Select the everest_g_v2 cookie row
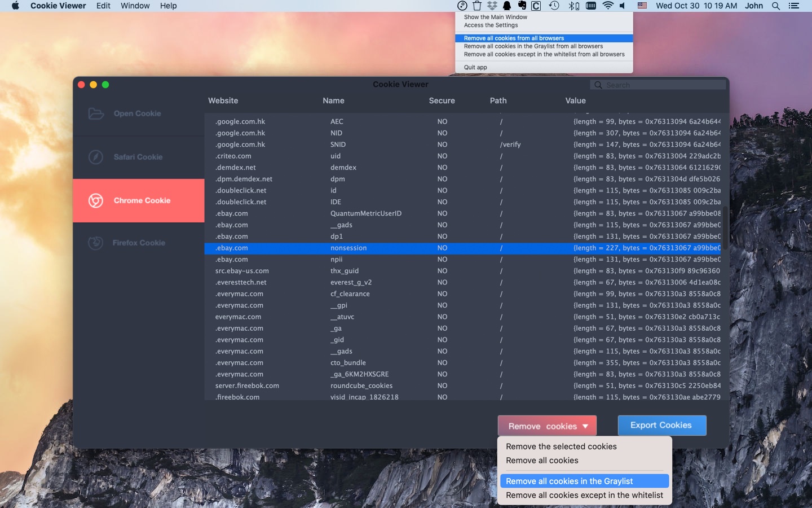 click(x=463, y=282)
